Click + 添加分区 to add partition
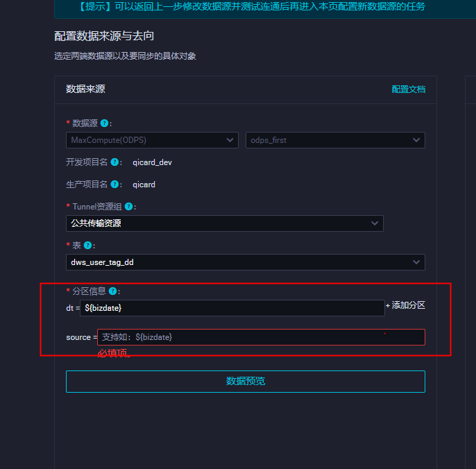 (405, 305)
